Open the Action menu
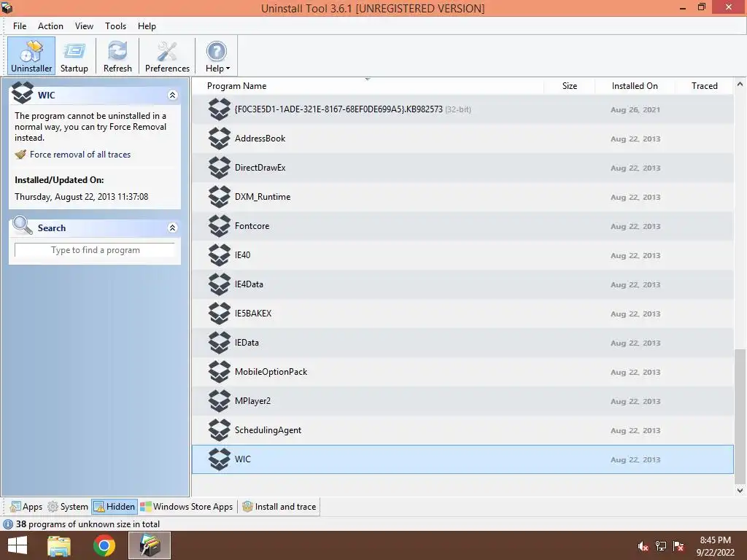The width and height of the screenshot is (747, 560). (x=50, y=26)
